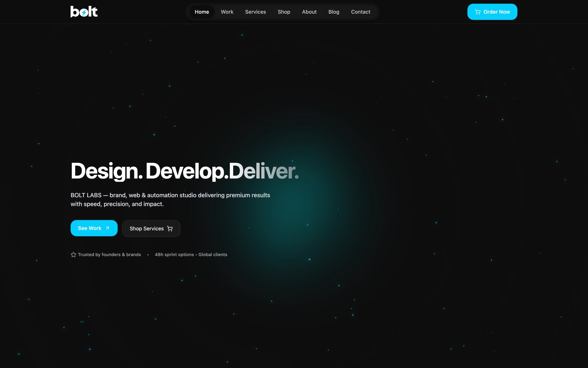The image size is (588, 368).
Task: Click the 'Global clients' text
Action: click(213, 255)
